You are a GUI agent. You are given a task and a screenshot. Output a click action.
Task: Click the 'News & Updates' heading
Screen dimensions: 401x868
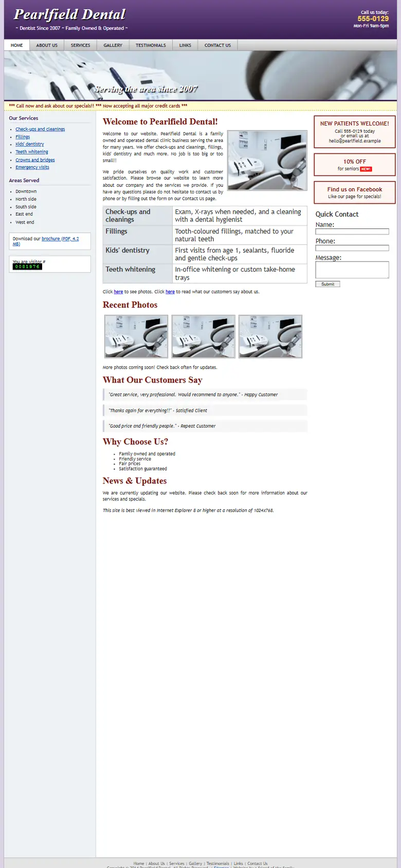[x=135, y=481]
